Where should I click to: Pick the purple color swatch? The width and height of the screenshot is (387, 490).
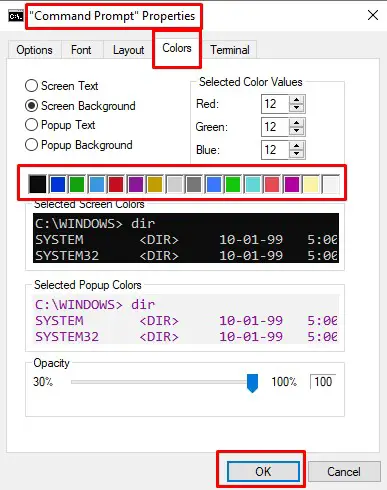point(135,184)
